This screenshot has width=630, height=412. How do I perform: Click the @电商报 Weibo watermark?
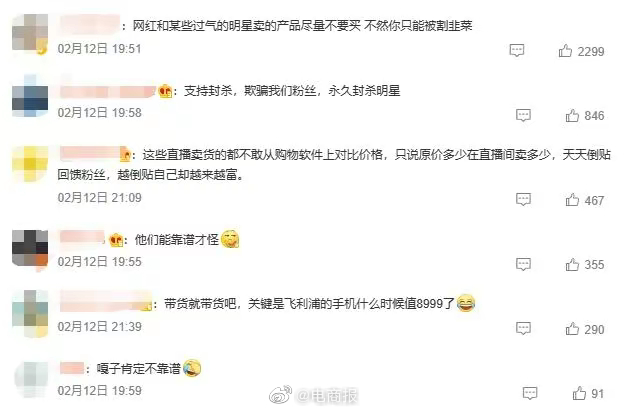click(x=313, y=396)
